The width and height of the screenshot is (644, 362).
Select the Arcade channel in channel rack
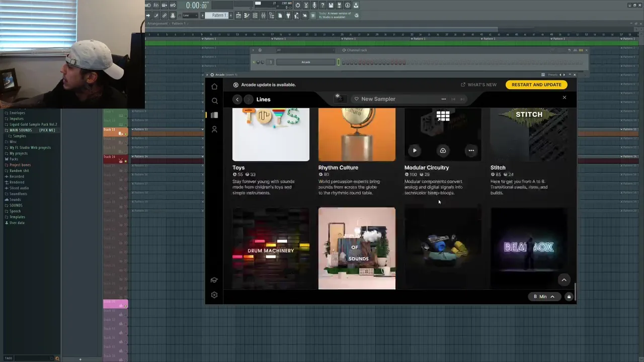pyautogui.click(x=306, y=62)
